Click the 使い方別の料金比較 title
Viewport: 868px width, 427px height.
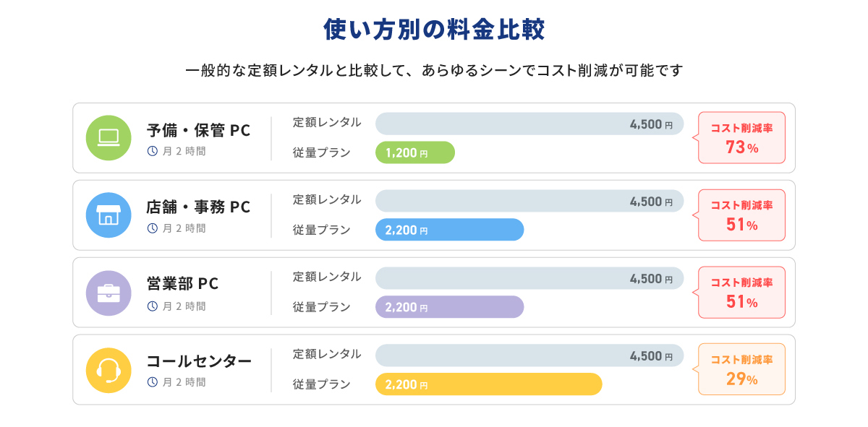(x=434, y=30)
